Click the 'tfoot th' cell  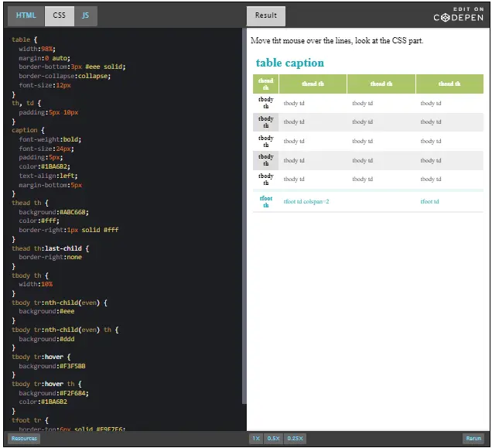pos(266,202)
